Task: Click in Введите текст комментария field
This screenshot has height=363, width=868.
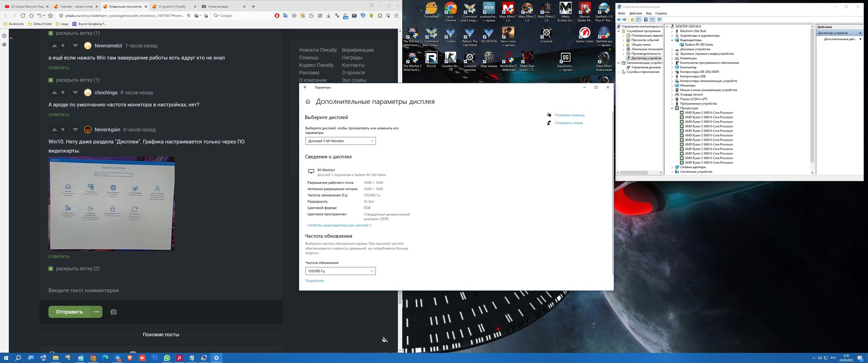Action: [161, 291]
